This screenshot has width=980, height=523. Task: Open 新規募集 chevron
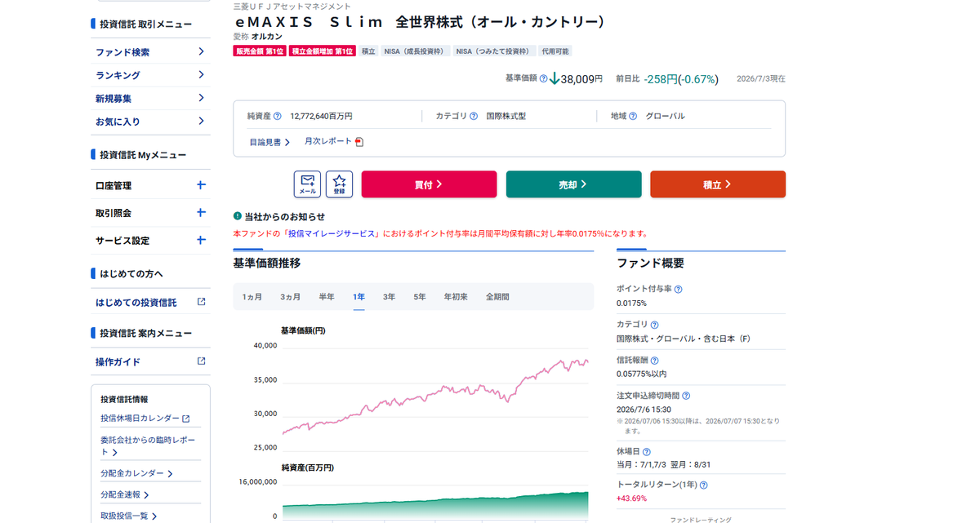[201, 98]
